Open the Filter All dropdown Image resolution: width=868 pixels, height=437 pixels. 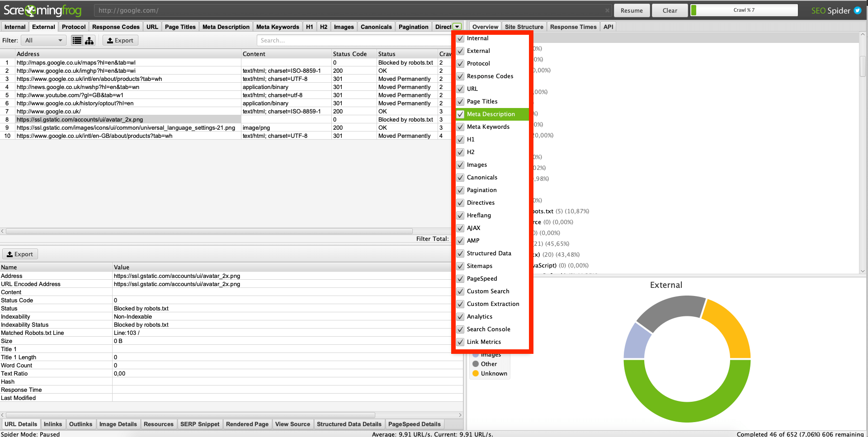(43, 41)
